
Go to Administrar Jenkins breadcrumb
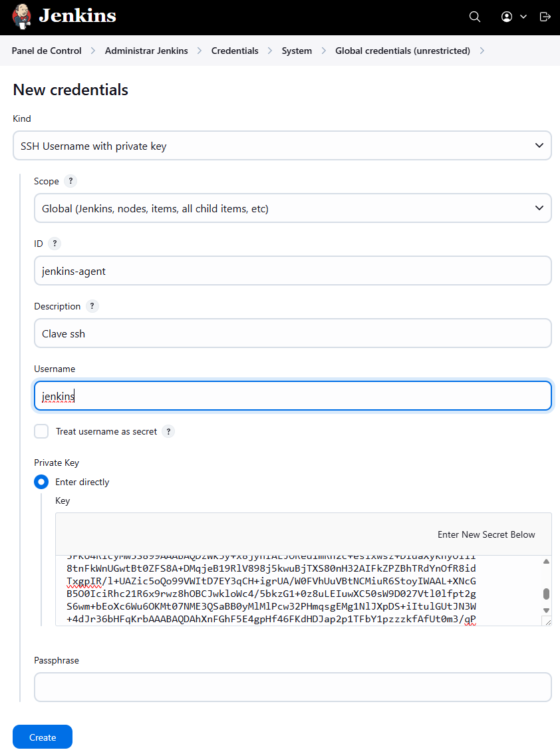[x=146, y=51]
